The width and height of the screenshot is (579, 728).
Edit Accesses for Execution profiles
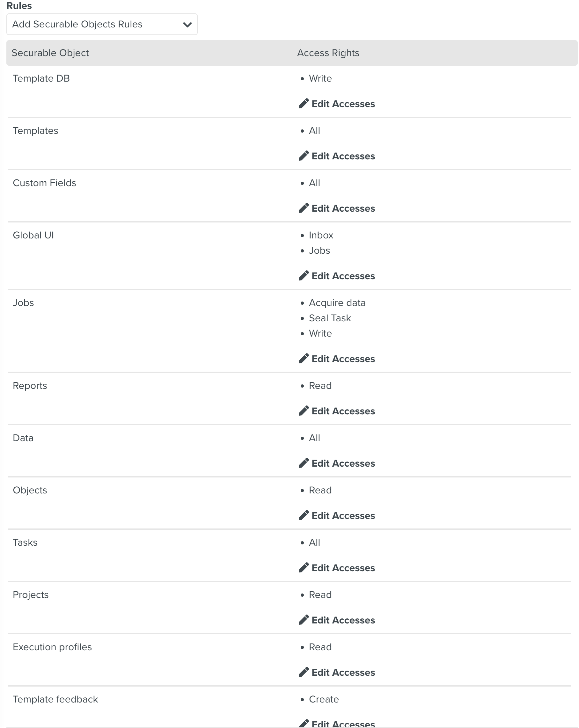click(343, 673)
